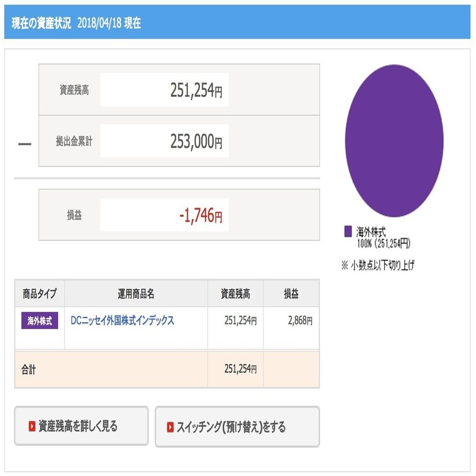Screen dimensions: 476x476
Task: Click the 損益 label in summary box
Action: click(74, 215)
